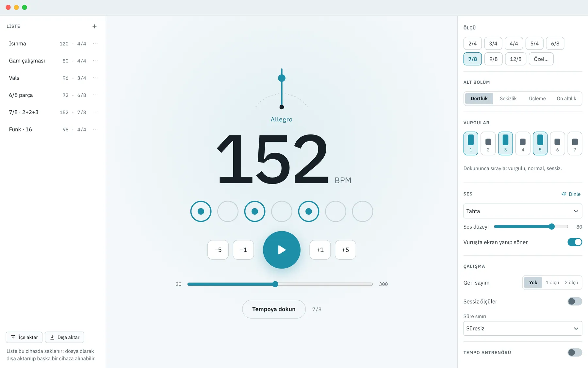Decrease tempo by 5 with −5 button
This screenshot has width=588, height=368.
(x=218, y=250)
